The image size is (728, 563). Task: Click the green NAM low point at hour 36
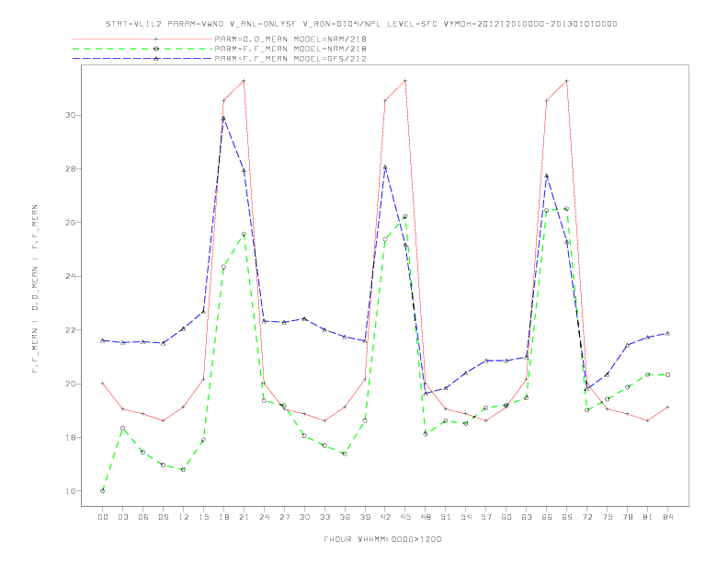point(345,454)
